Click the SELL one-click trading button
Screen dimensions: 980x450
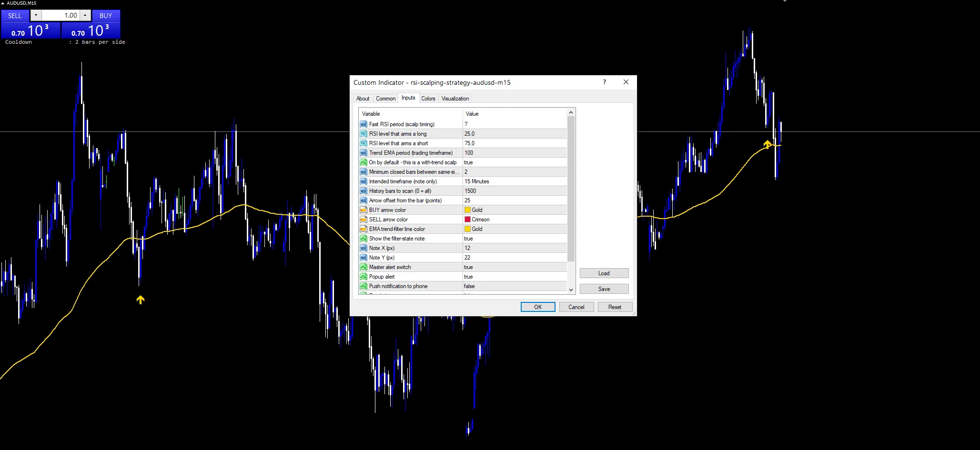point(15,16)
